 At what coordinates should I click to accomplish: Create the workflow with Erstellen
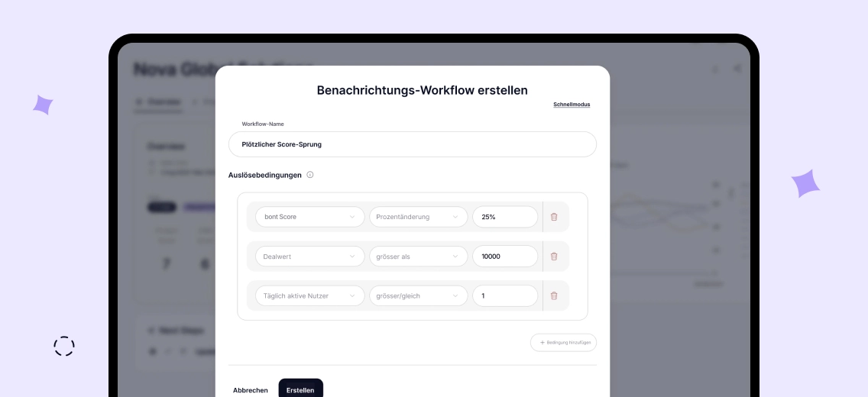point(300,389)
